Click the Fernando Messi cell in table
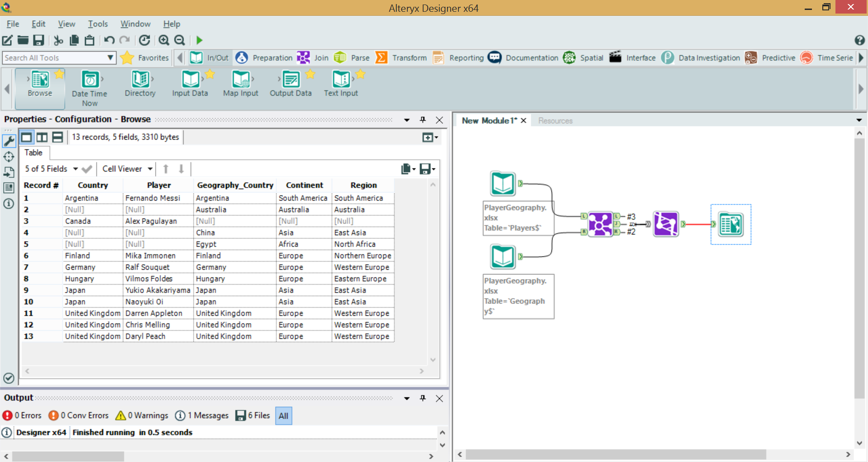The image size is (868, 462). [x=157, y=198]
